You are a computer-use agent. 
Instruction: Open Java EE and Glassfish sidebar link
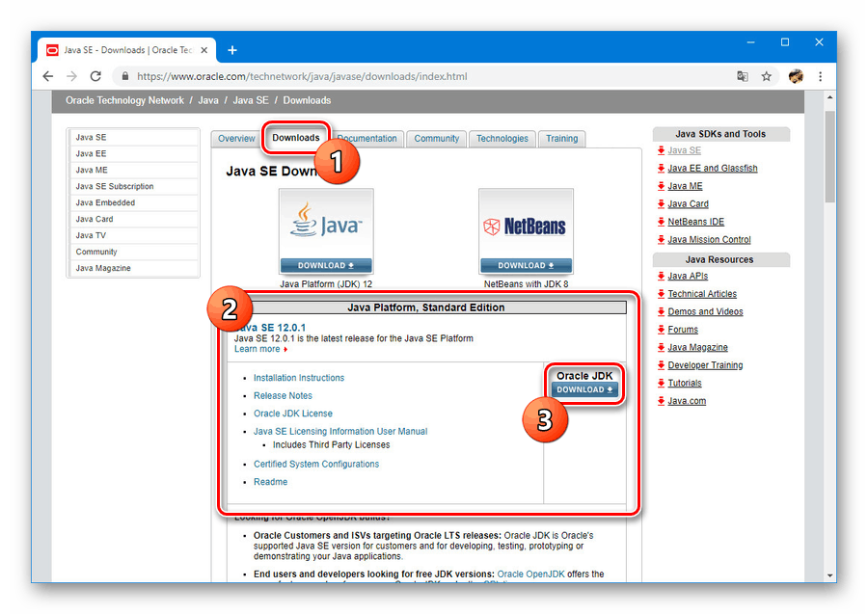[x=713, y=168]
